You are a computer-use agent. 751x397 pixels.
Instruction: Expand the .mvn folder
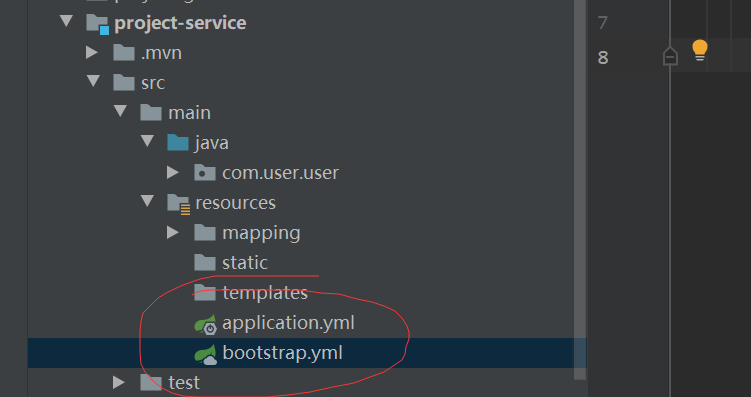(91, 52)
